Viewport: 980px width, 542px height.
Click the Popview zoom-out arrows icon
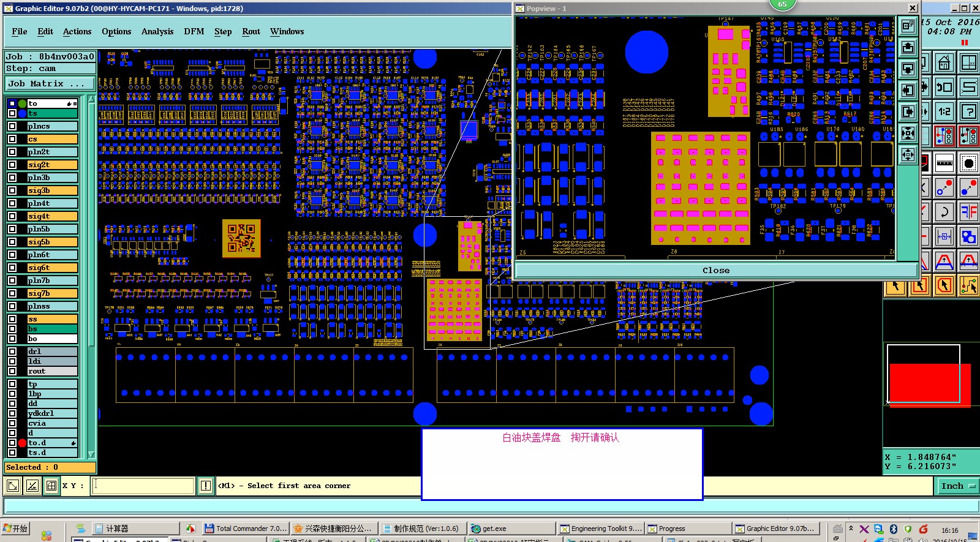(x=908, y=154)
